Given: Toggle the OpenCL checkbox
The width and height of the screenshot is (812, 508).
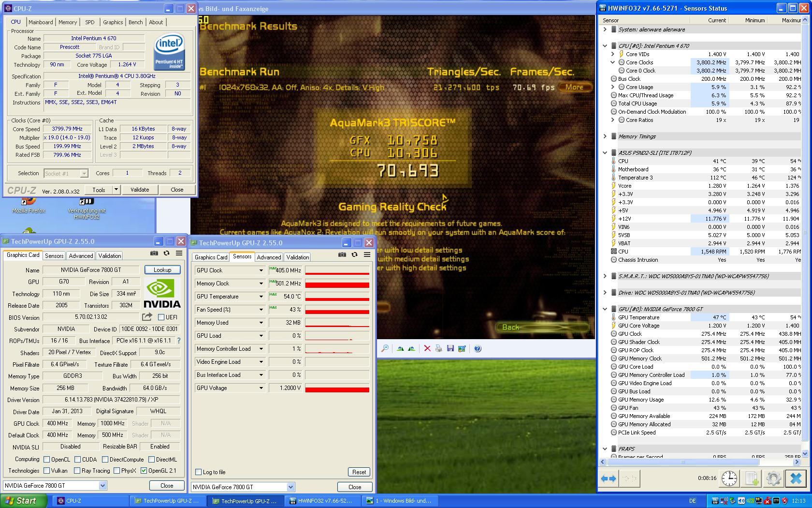Looking at the screenshot, I should (46, 459).
